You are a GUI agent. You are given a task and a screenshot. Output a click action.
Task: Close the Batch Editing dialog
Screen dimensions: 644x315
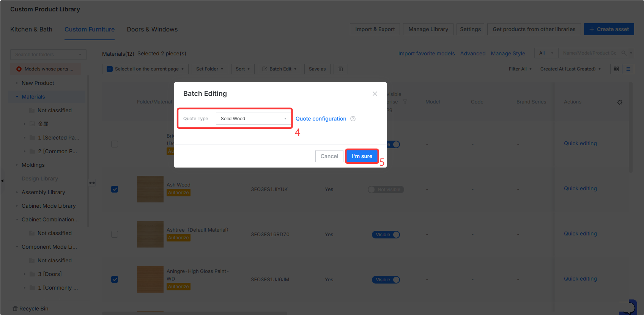pyautogui.click(x=375, y=94)
